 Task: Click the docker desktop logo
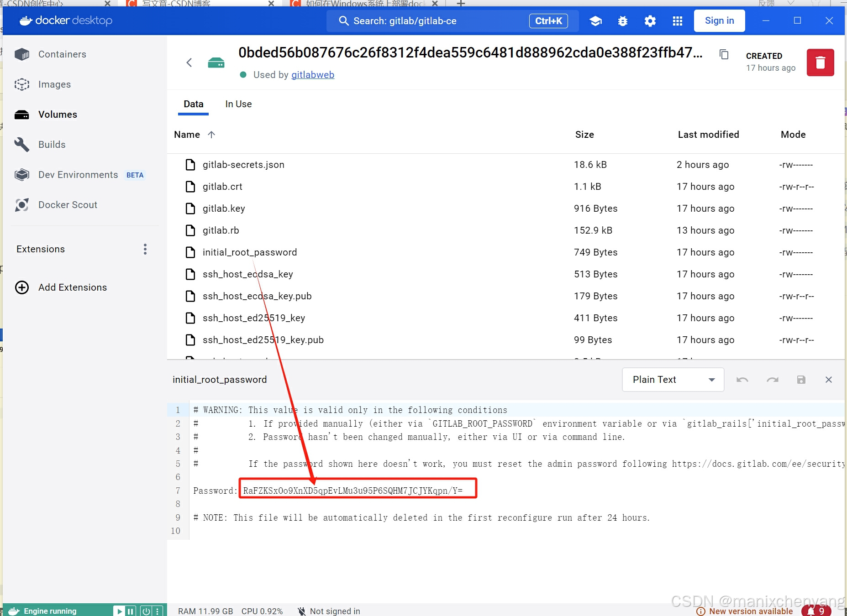(x=66, y=21)
